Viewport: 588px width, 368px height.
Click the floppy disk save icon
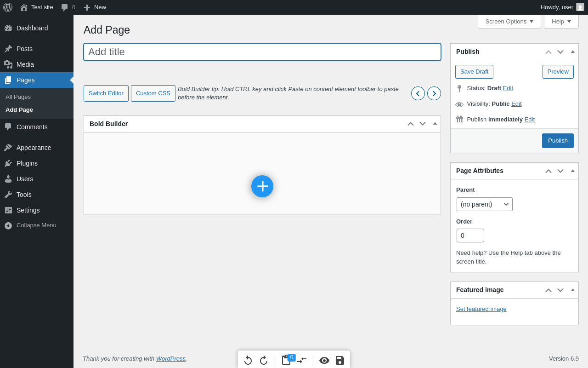pyautogui.click(x=340, y=360)
